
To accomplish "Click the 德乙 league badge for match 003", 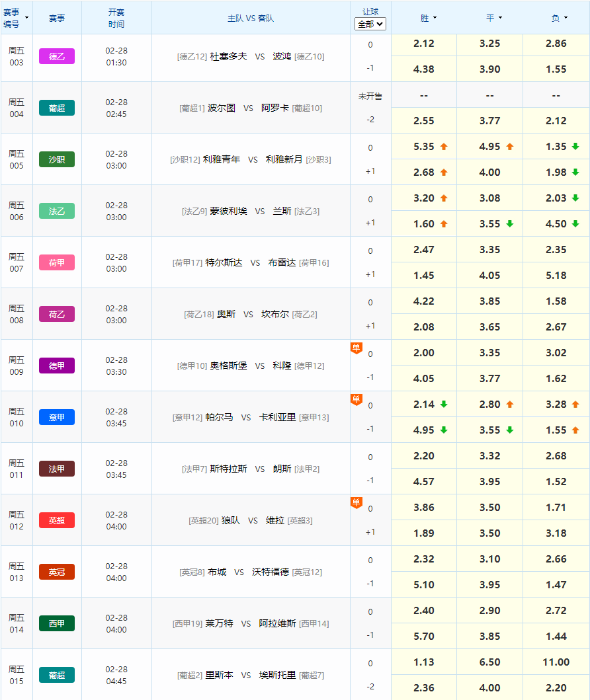I will tap(57, 56).
